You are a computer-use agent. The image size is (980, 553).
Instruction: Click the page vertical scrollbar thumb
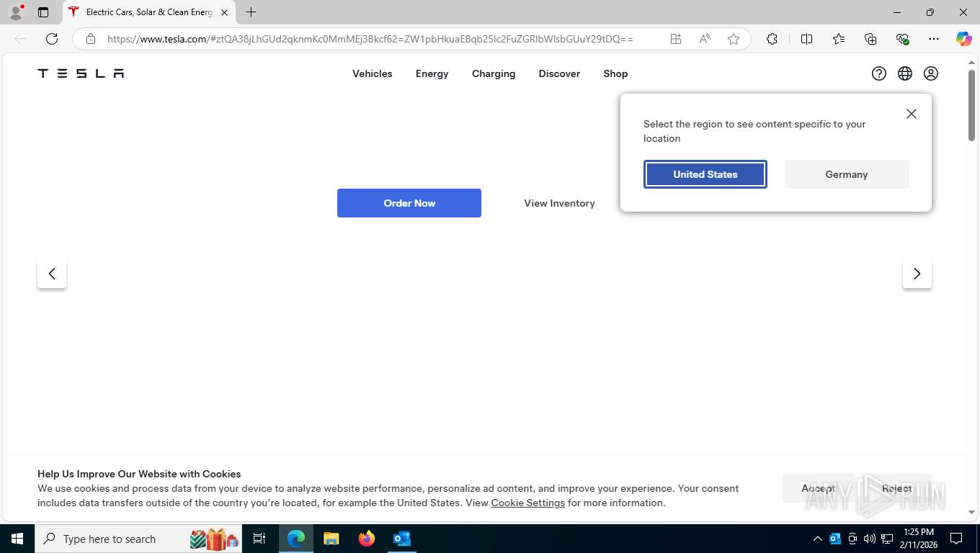[x=971, y=105]
